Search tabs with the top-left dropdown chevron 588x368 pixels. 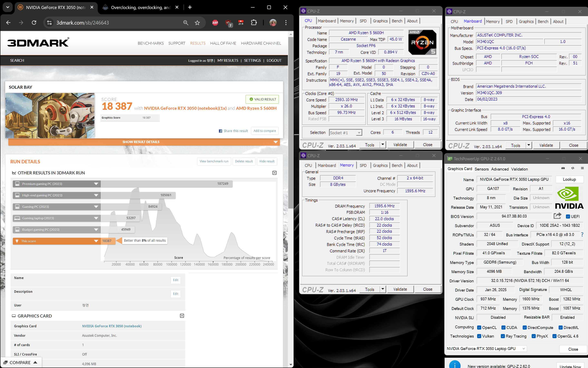(8, 7)
